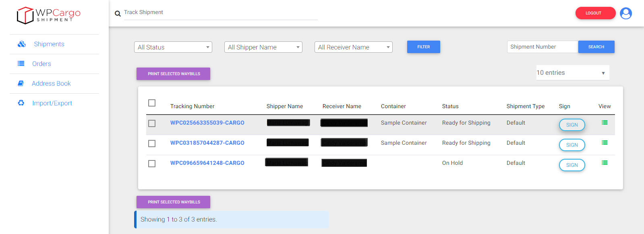View details icon for WPC096659641248-CARGO
The width and height of the screenshot is (644, 234).
(605, 163)
